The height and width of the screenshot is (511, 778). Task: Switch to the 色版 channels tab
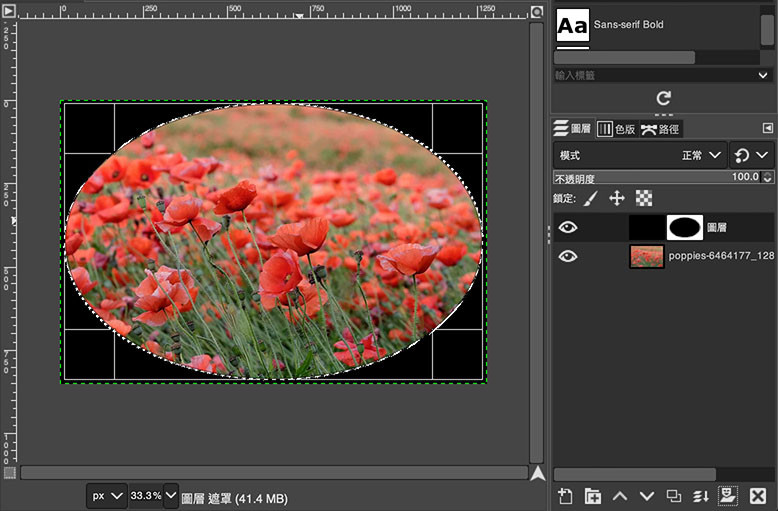click(617, 129)
